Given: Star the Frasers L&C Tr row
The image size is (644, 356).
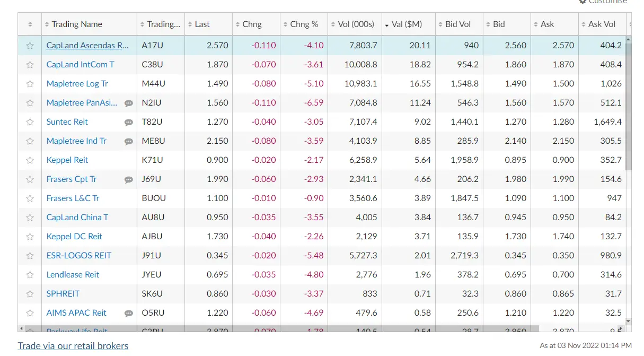Looking at the screenshot, I should coord(30,198).
